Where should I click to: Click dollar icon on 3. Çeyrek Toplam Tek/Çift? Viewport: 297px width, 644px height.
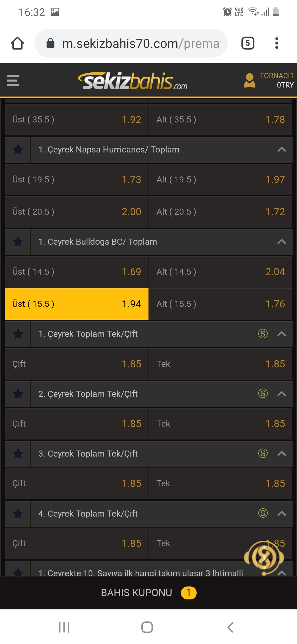[263, 453]
